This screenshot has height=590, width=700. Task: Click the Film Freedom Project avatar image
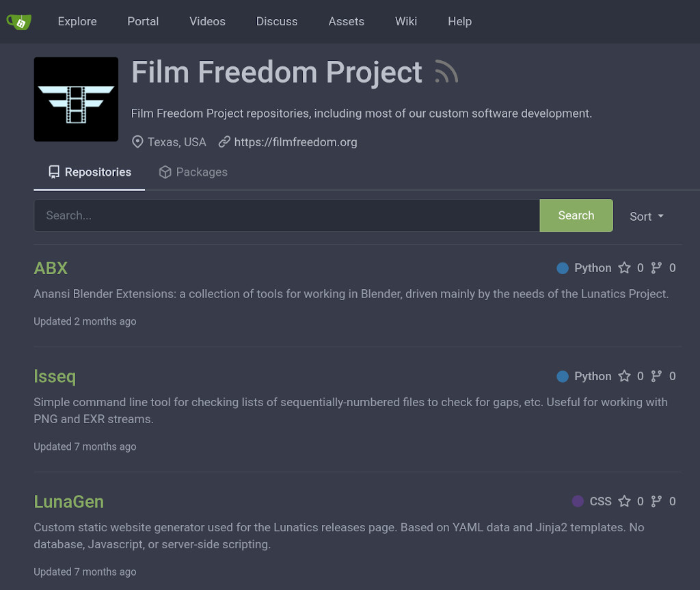(x=76, y=99)
